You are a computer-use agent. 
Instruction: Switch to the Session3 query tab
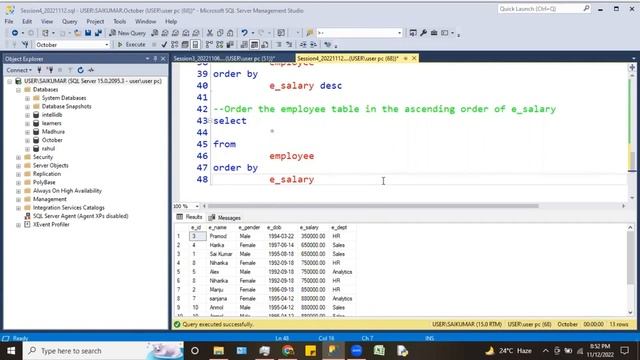pos(224,58)
